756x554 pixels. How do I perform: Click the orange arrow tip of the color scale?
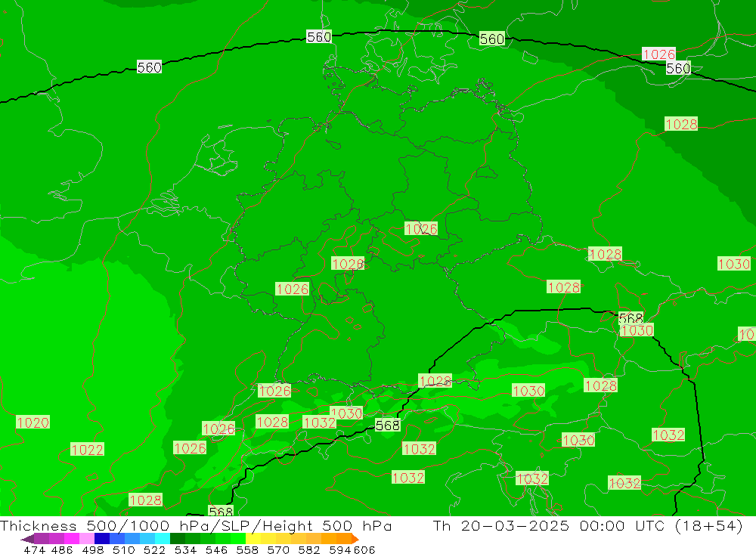[x=355, y=539]
